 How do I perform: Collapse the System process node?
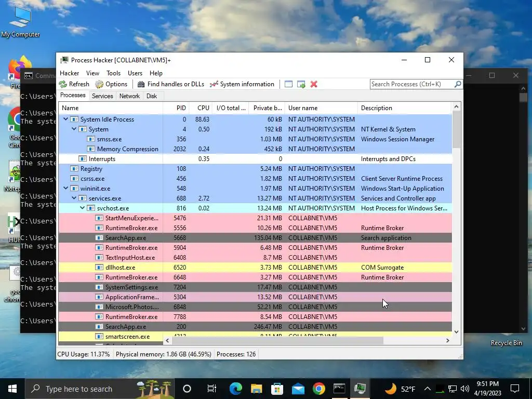[x=74, y=129]
